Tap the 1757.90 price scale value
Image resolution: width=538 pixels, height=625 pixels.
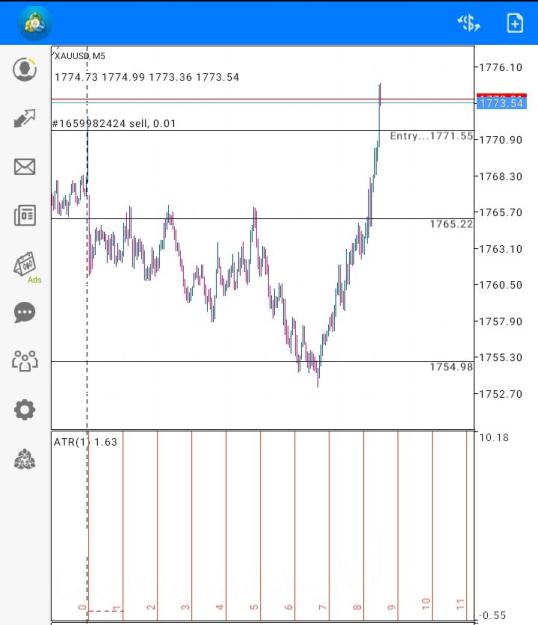point(501,322)
